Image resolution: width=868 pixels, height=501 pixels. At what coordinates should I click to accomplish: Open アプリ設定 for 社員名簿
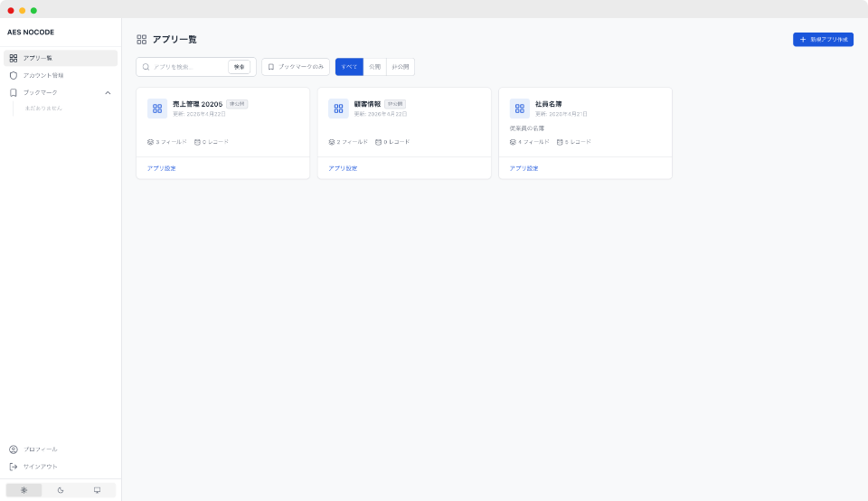[x=524, y=168]
